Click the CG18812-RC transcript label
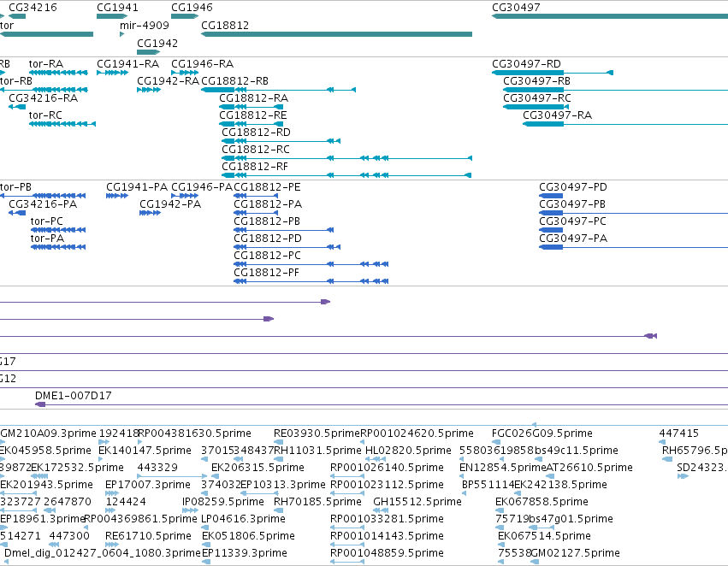This screenshot has height=566, width=728. (256, 150)
